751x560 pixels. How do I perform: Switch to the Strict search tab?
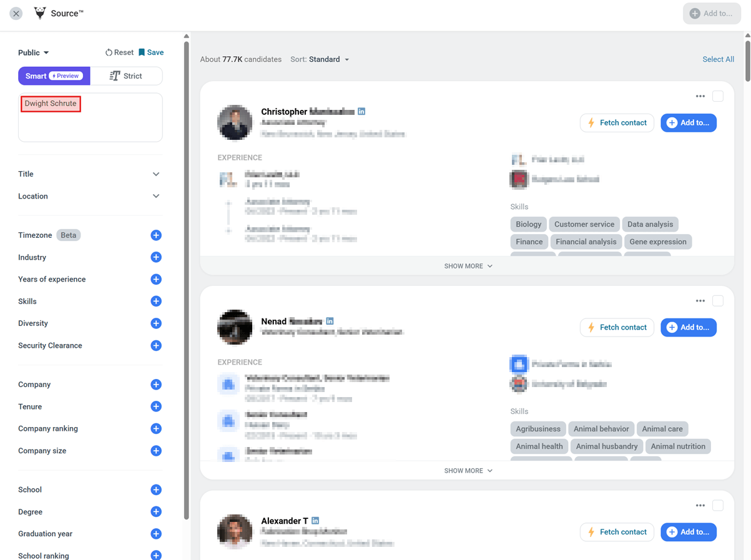[127, 76]
